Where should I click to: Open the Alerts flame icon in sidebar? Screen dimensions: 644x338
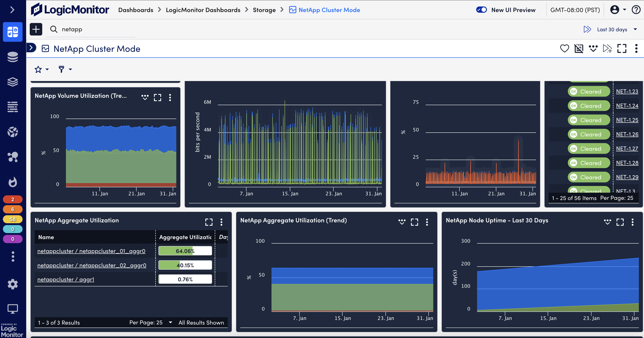click(x=13, y=182)
